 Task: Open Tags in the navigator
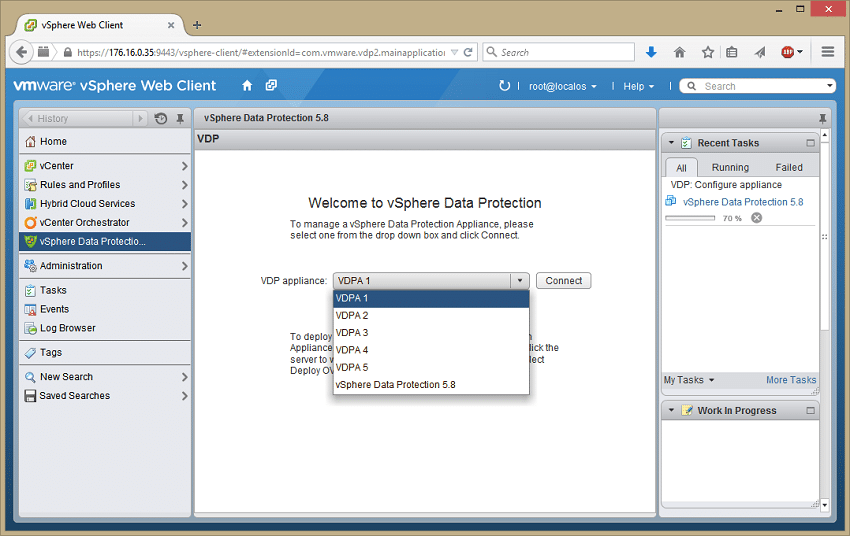[x=105, y=353]
